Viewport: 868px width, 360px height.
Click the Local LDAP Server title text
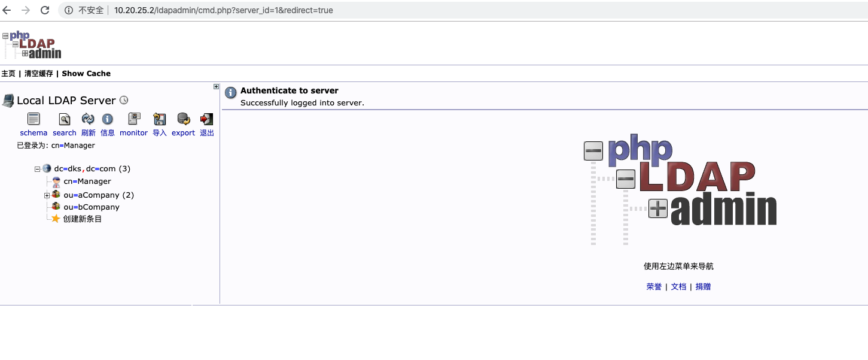[x=66, y=101]
